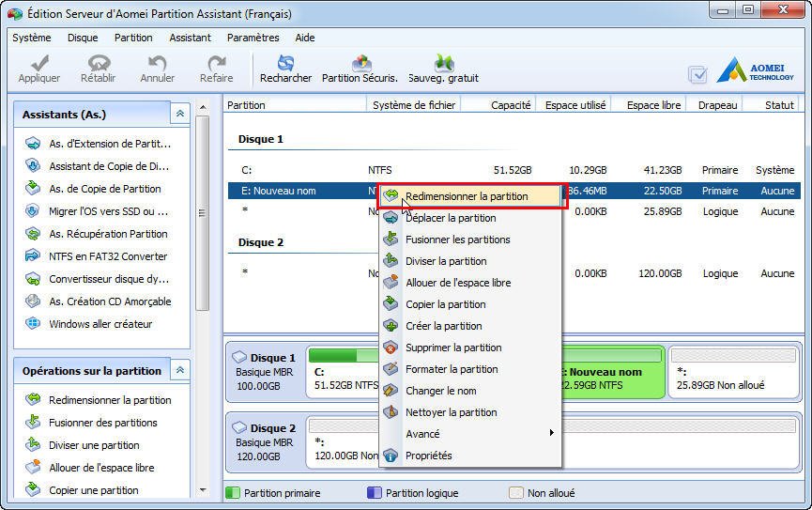This screenshot has height=510, width=812.
Task: Expand the Avancé submenu arrow
Action: point(552,433)
